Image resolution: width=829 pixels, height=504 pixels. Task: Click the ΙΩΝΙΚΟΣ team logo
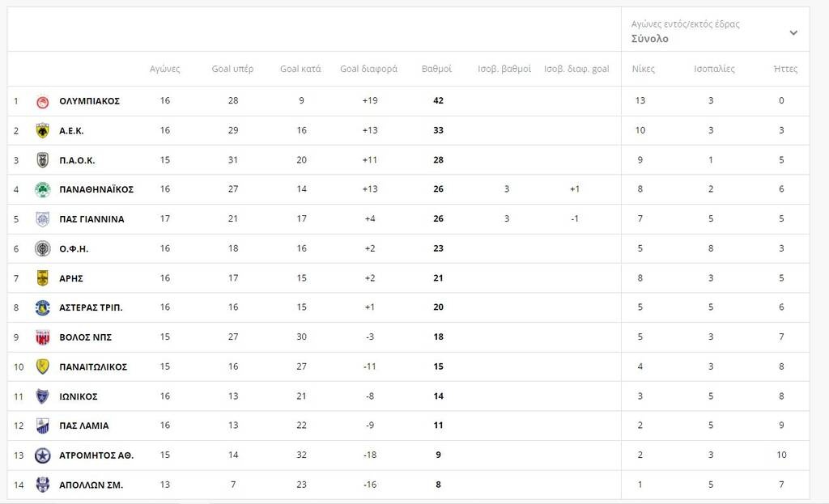tap(42, 396)
